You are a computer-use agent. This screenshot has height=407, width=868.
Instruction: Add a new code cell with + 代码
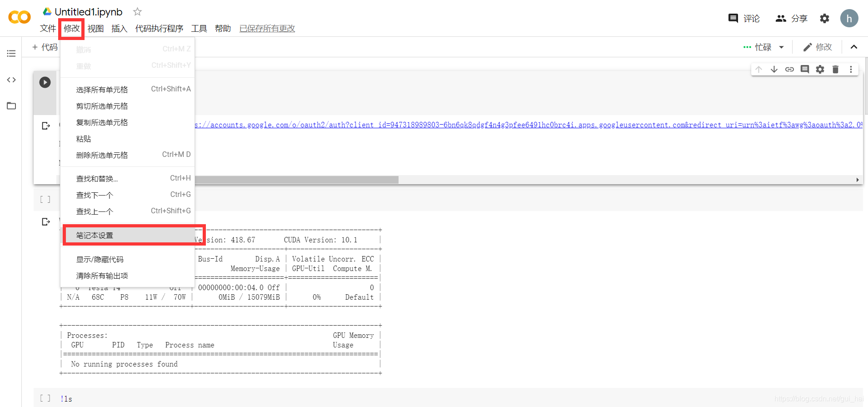coord(45,47)
